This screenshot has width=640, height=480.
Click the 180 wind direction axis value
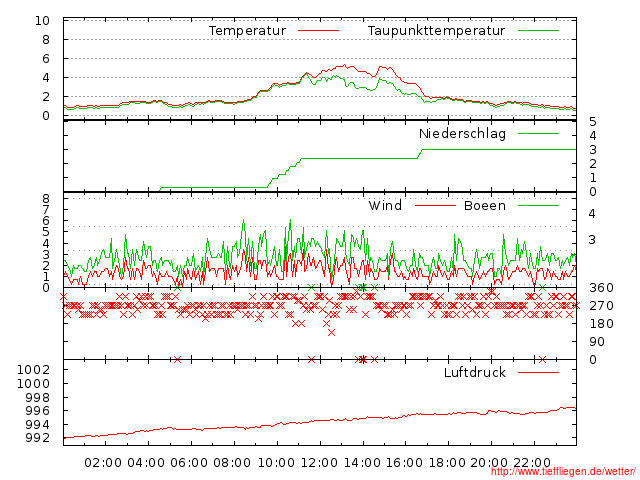(x=601, y=324)
